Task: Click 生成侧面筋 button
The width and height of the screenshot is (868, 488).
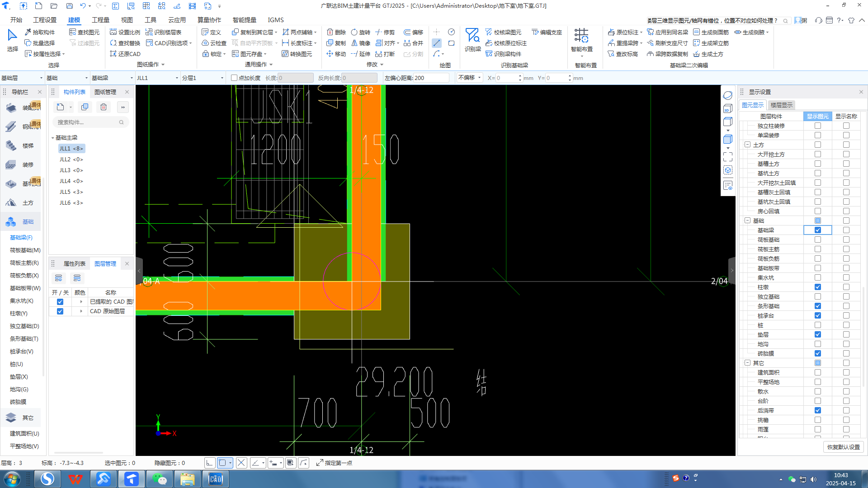Action: point(711,32)
